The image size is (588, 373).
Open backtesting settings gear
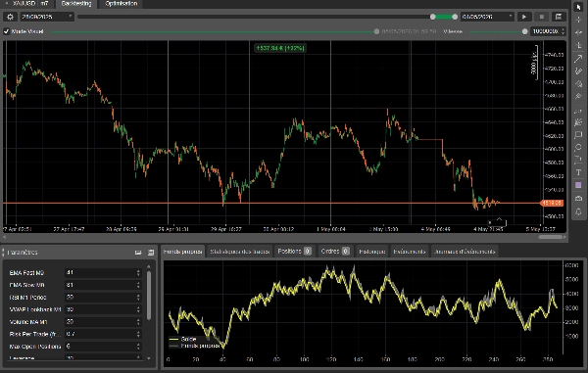(x=10, y=17)
